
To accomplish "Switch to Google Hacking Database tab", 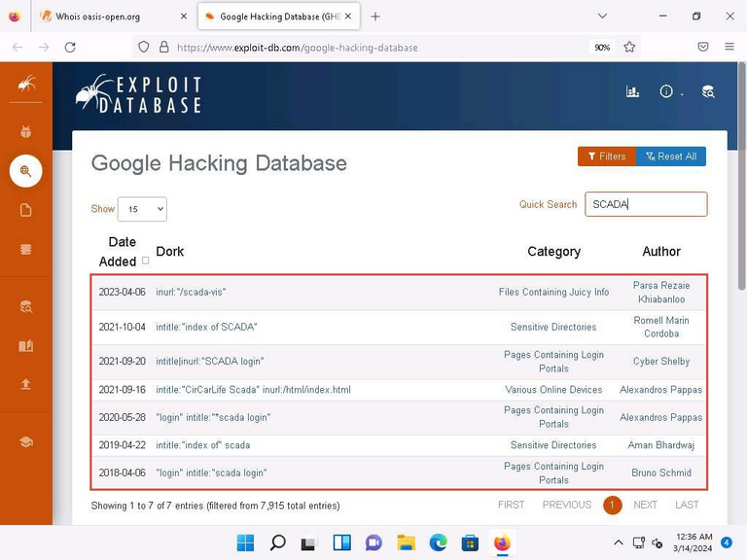I will pos(279,17).
